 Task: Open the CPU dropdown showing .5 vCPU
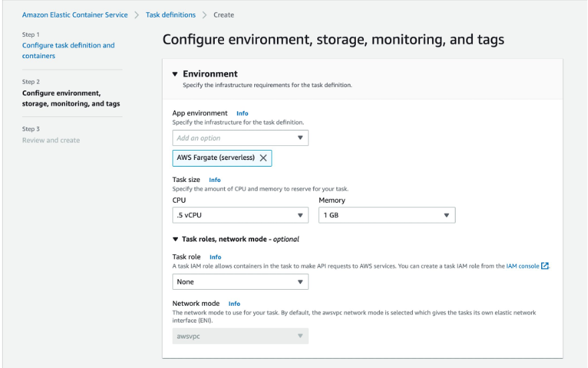point(240,215)
